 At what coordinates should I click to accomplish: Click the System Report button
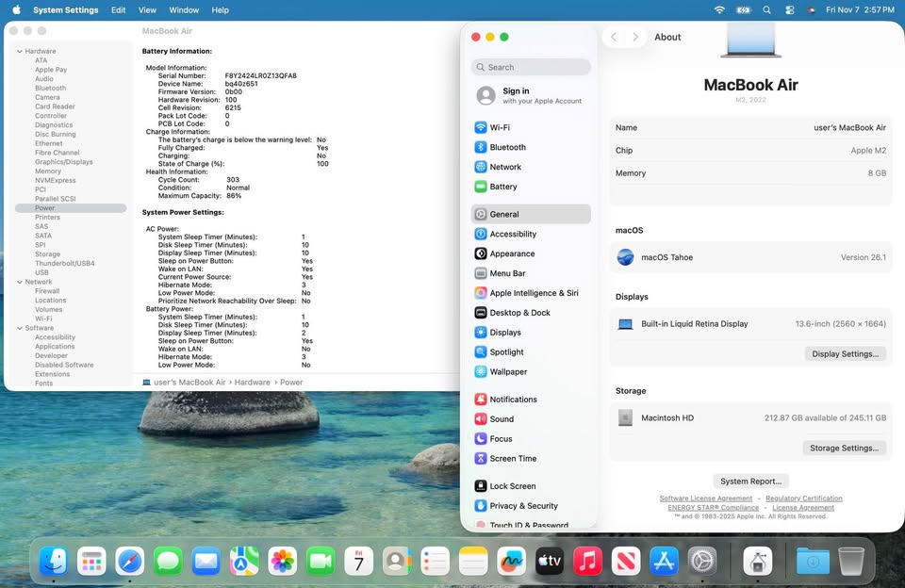749,481
